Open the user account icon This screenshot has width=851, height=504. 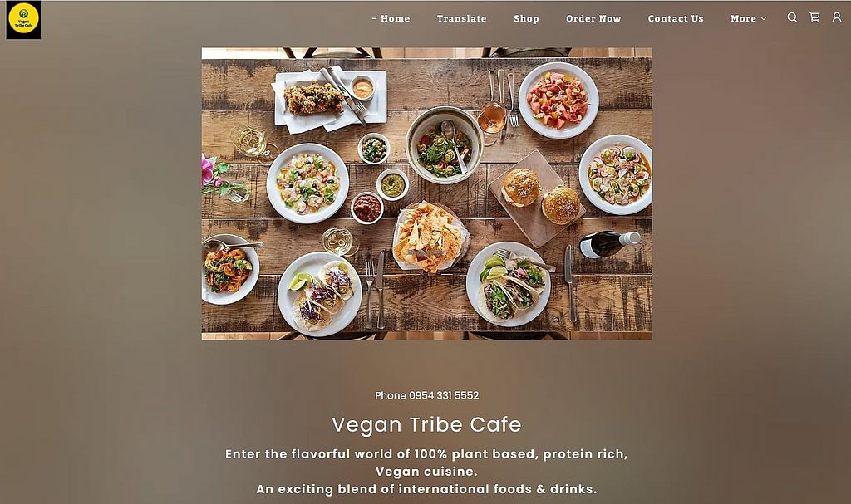click(x=837, y=18)
